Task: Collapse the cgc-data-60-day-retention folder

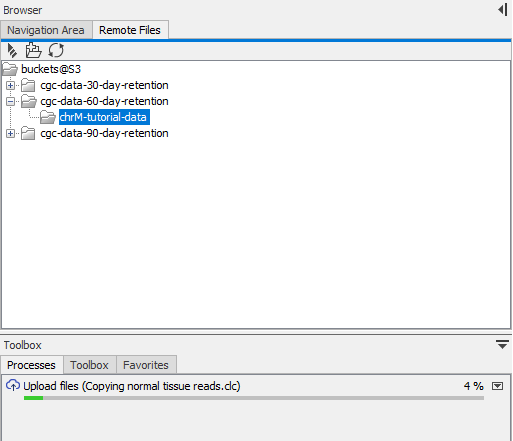Action: pos(10,101)
